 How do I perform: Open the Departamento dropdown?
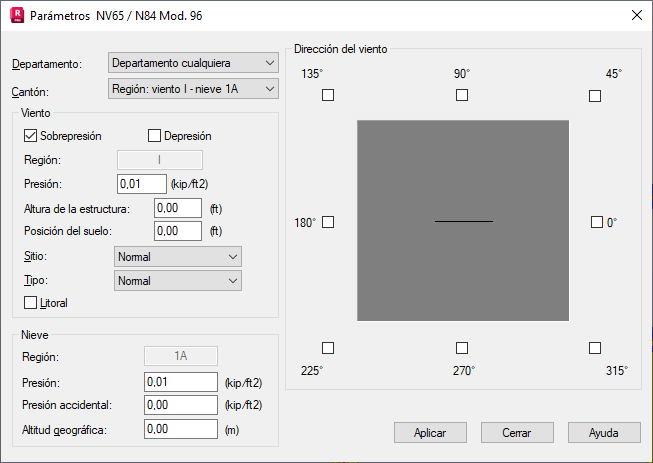(x=193, y=63)
